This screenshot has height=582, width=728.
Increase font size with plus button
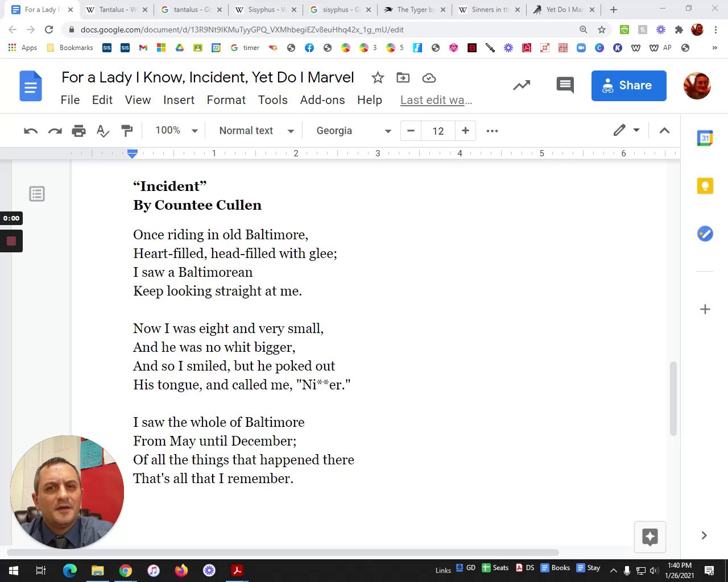[465, 131]
